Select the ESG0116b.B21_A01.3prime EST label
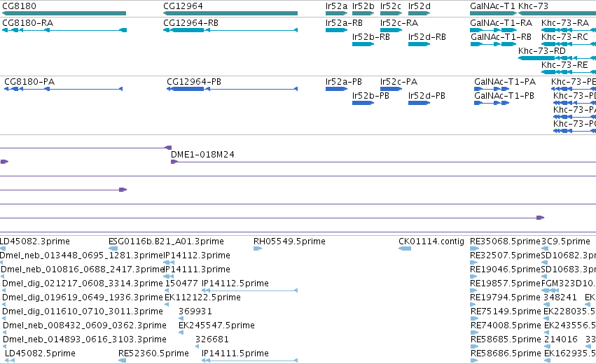This screenshot has height=364, width=596. click(166, 241)
